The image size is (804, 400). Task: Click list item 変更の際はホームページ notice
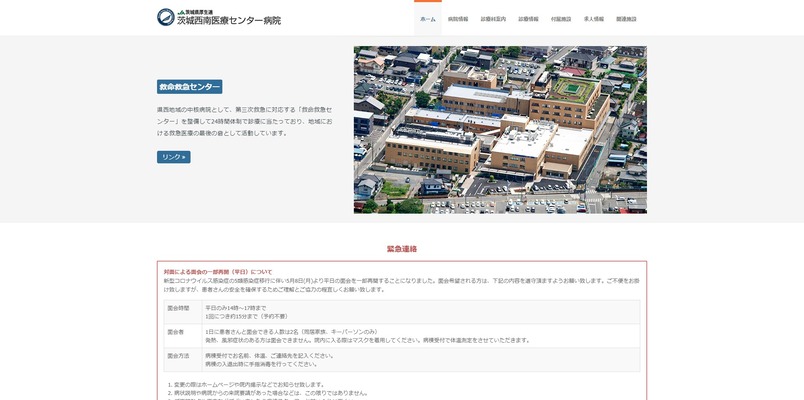249,385
